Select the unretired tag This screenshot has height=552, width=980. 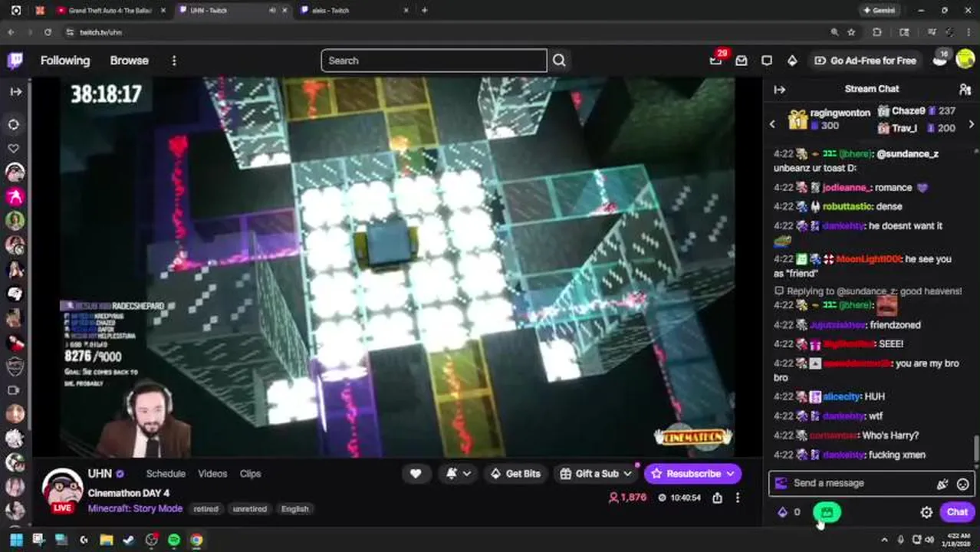[249, 509]
